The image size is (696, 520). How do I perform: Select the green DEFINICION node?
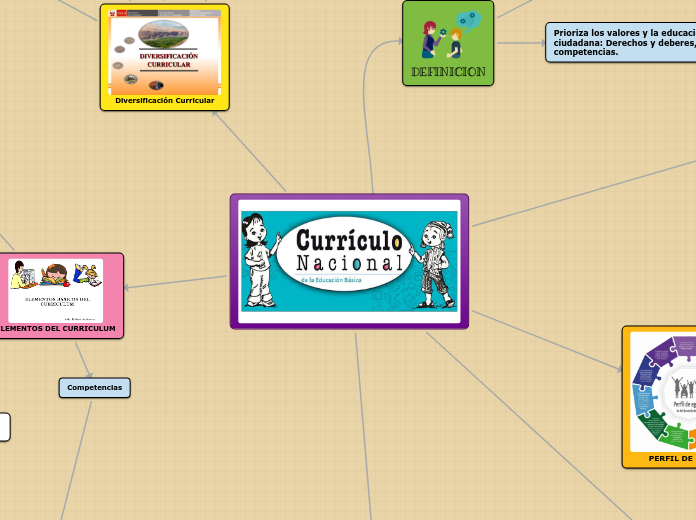tap(448, 43)
